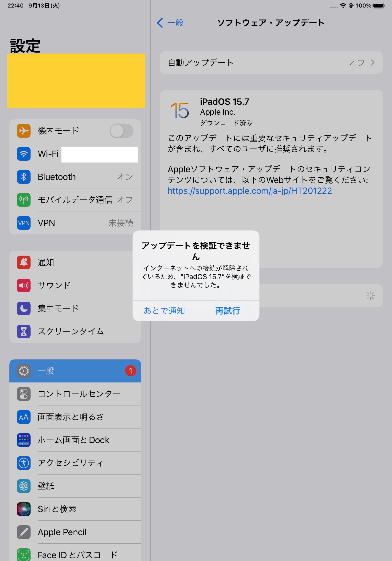Open the Siri と検索 icon
The width and height of the screenshot is (392, 561).
pos(24,509)
